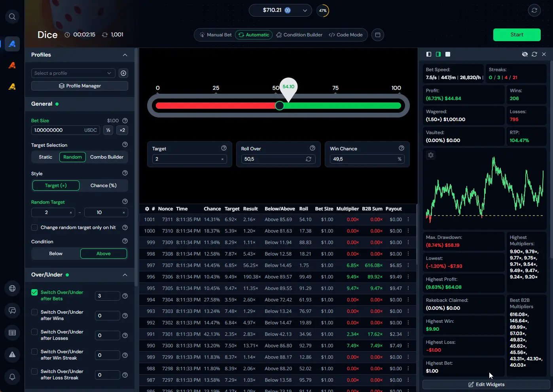This screenshot has height=392, width=553.
Task: Click the table columns gear icon
Action: coord(147,209)
